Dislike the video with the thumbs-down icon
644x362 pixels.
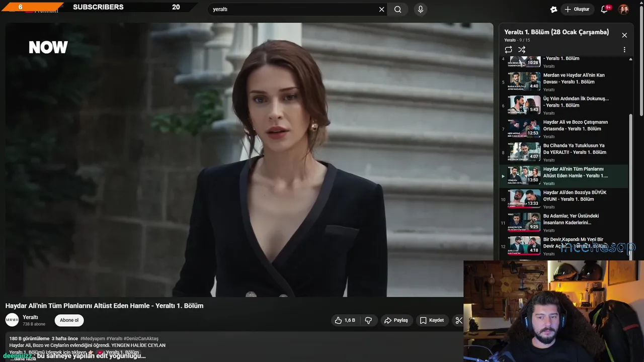click(x=368, y=320)
